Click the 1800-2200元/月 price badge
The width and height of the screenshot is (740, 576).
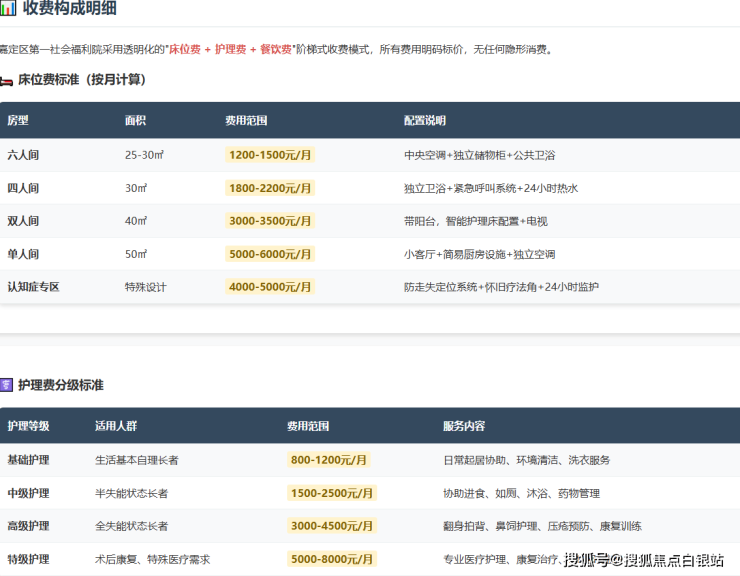270,188
